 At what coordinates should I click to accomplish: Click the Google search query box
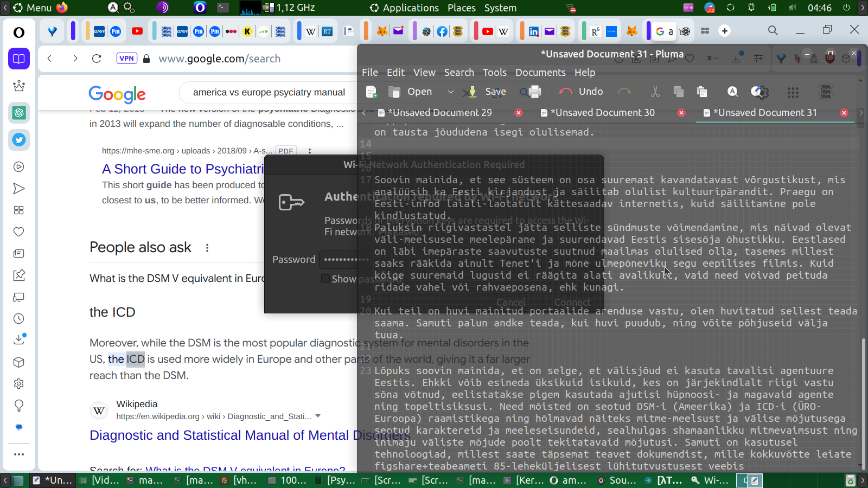269,93
